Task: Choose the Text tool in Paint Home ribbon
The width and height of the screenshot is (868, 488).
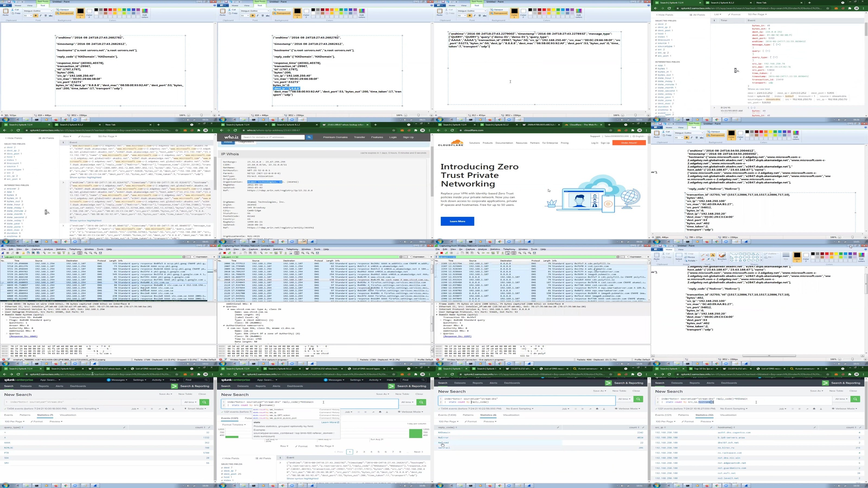Action: click(x=713, y=255)
